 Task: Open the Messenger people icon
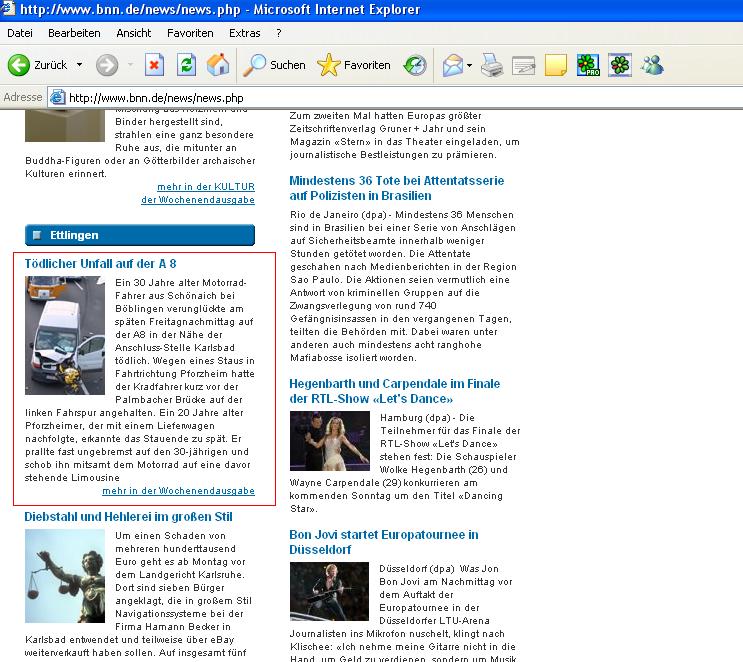[652, 65]
